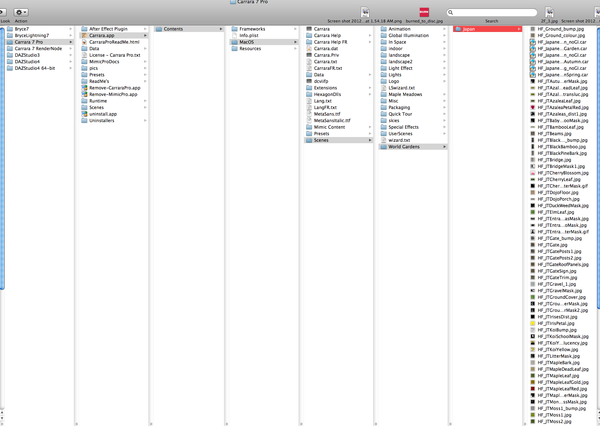The image size is (600, 426).
Task: Click the HF_Ground_bump.jpg thumbnail icon
Action: 533,29
